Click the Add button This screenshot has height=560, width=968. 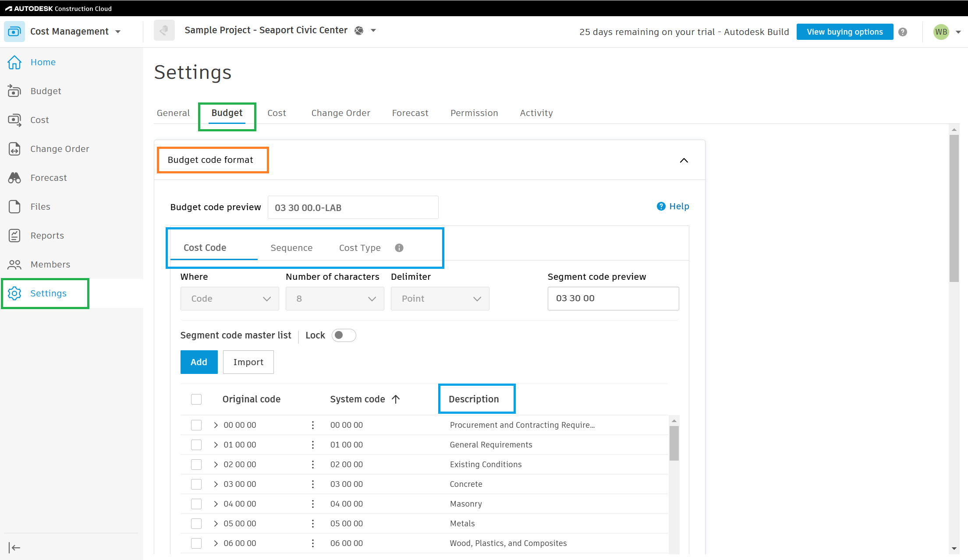(x=199, y=362)
